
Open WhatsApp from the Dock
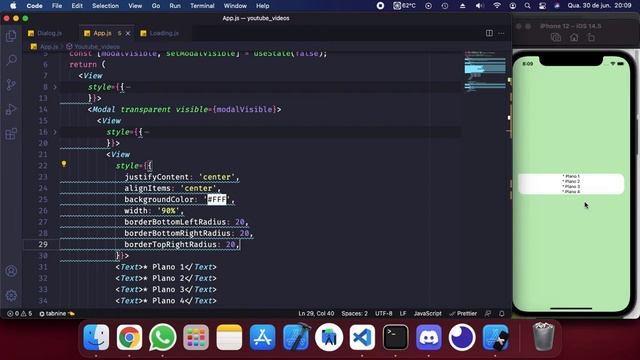point(162,338)
